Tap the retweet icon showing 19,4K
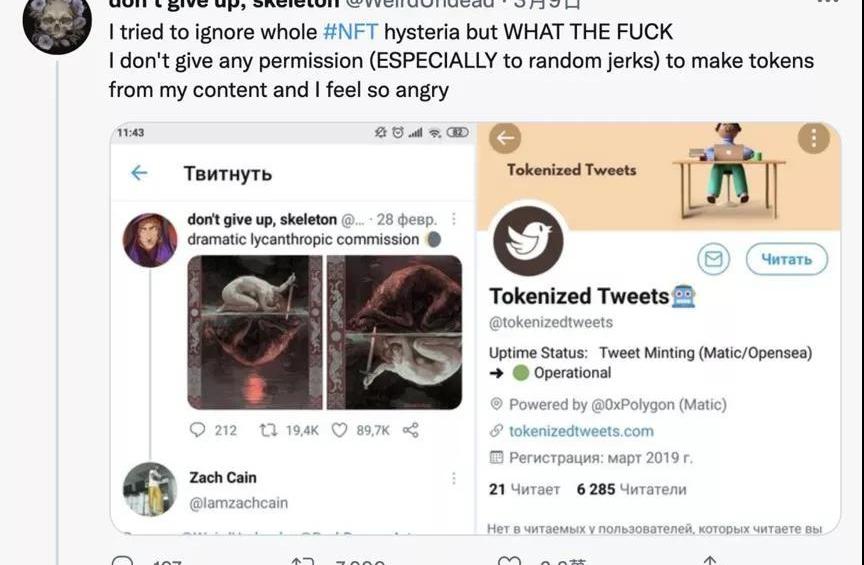 [268, 430]
